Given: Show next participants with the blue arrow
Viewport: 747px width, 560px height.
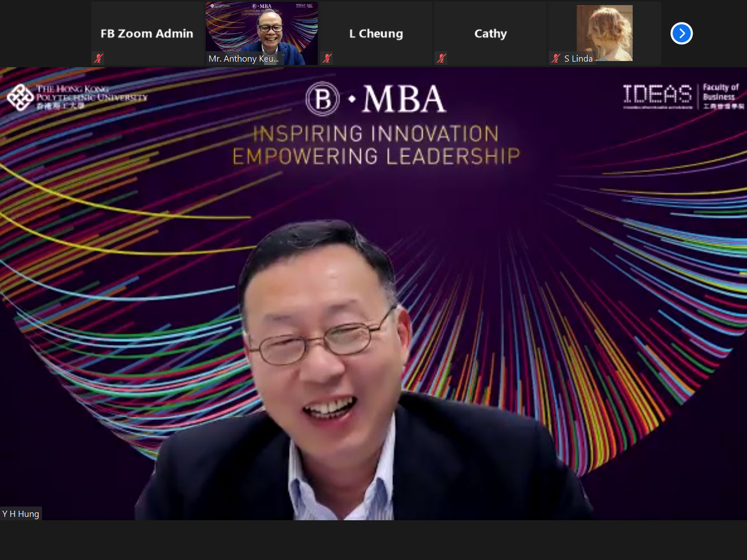Looking at the screenshot, I should 681,34.
